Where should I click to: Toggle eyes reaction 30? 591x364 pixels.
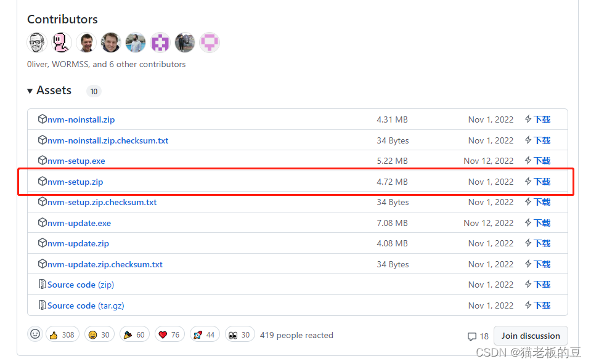[x=240, y=334]
